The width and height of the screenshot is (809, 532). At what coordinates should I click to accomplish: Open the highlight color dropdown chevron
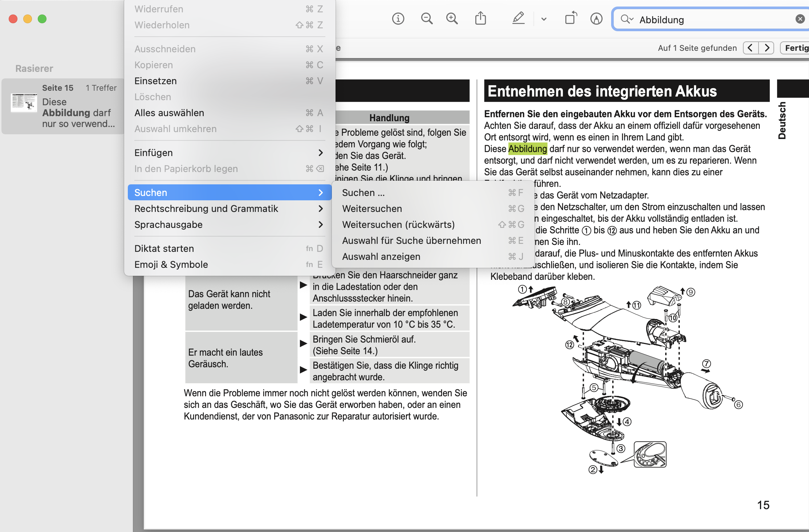tap(543, 19)
